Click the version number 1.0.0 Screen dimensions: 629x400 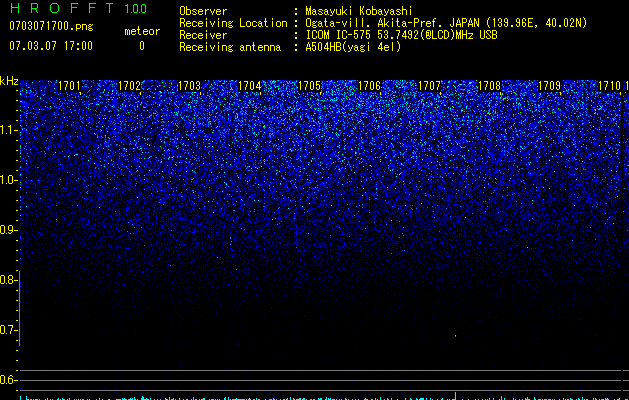pyautogui.click(x=135, y=9)
